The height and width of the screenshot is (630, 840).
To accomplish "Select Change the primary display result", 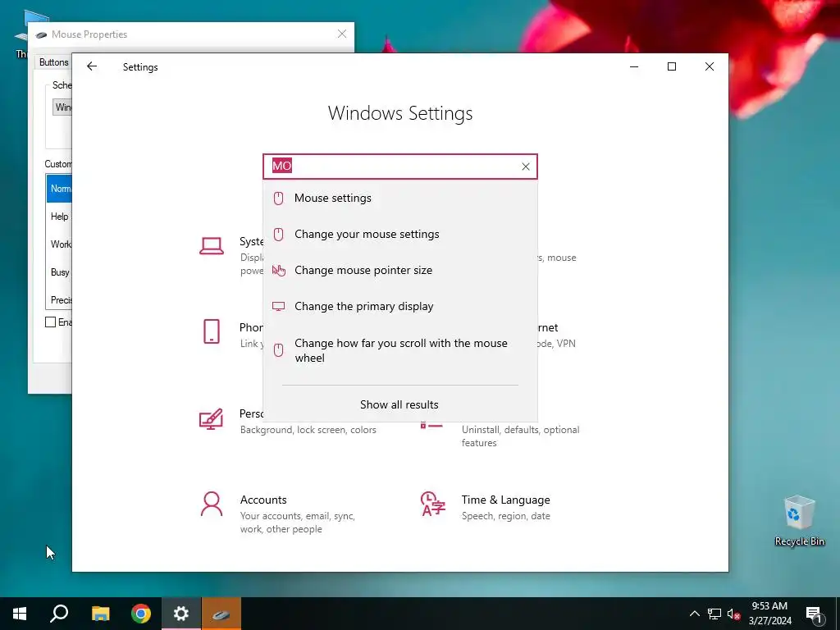I will [399, 307].
